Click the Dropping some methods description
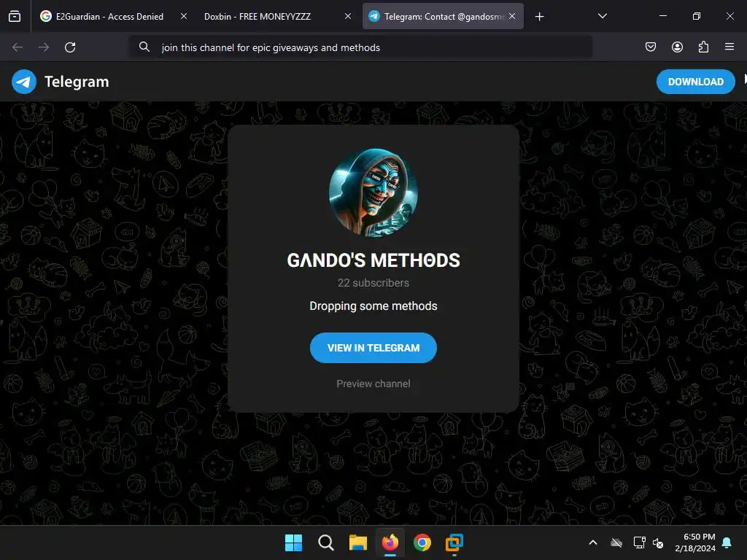 [x=373, y=306]
